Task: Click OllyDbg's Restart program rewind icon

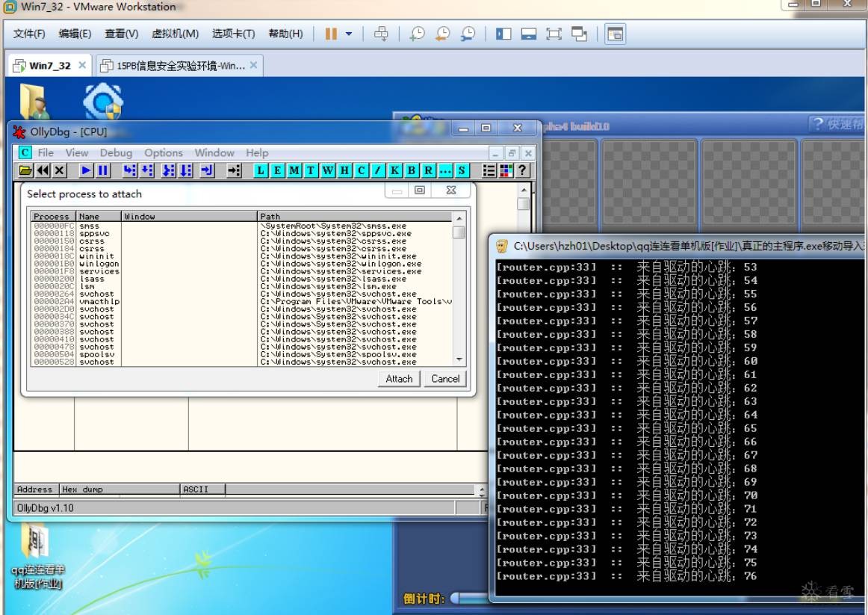Action: (43, 170)
